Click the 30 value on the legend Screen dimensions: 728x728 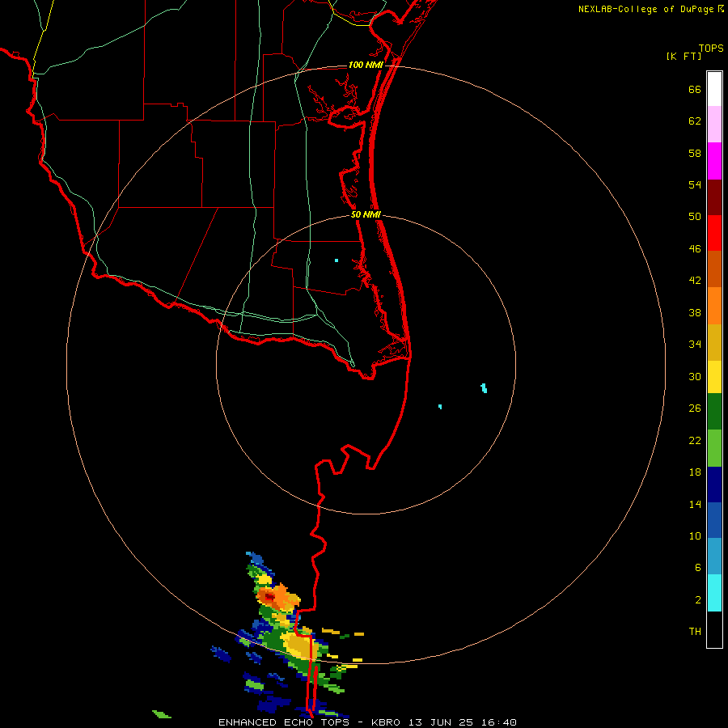pos(695,376)
